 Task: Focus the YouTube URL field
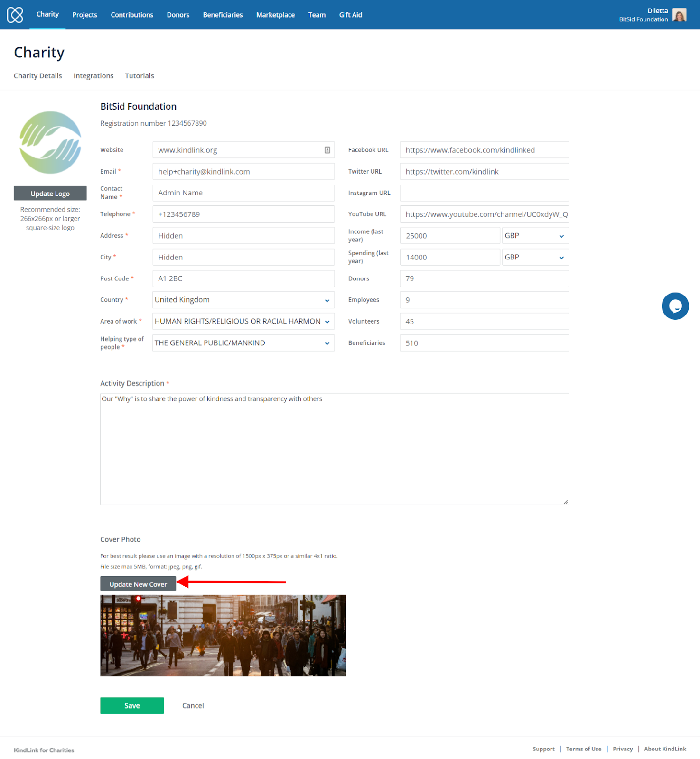(485, 214)
